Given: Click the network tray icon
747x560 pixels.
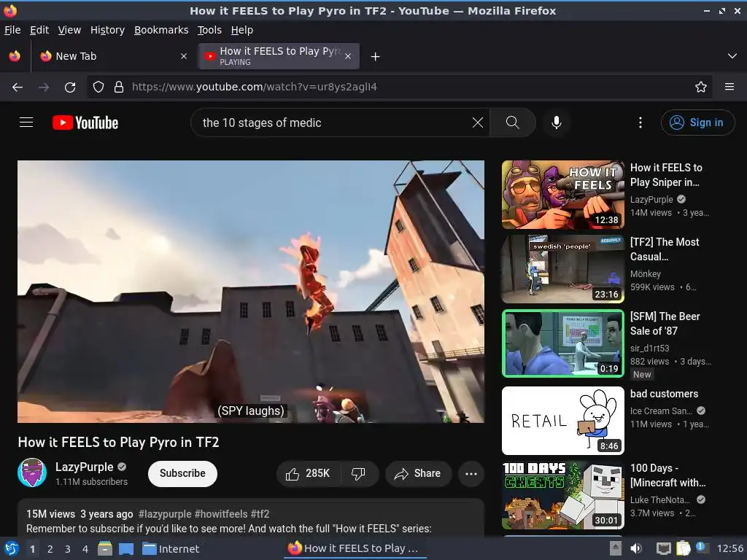Looking at the screenshot, I should tap(663, 548).
